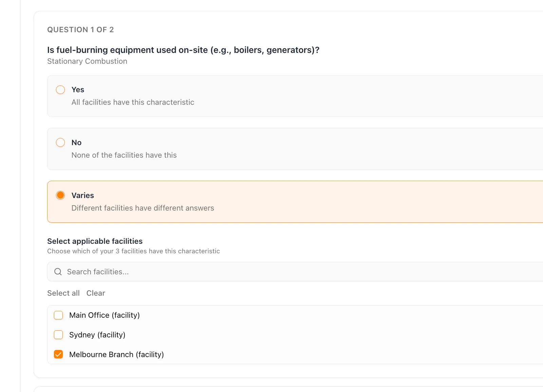Uncheck the Melbourne Branch facility checkbox
The width and height of the screenshot is (543, 392).
point(58,354)
